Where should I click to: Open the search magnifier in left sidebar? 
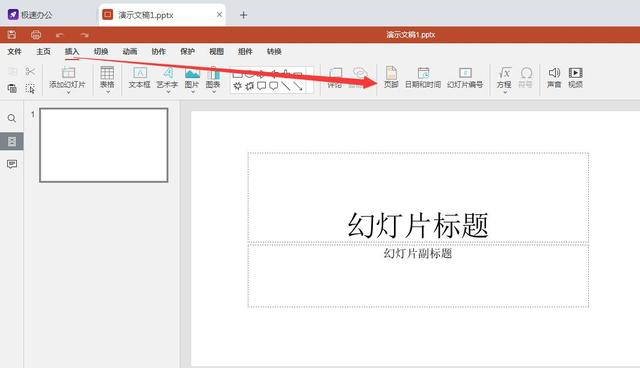click(x=12, y=118)
